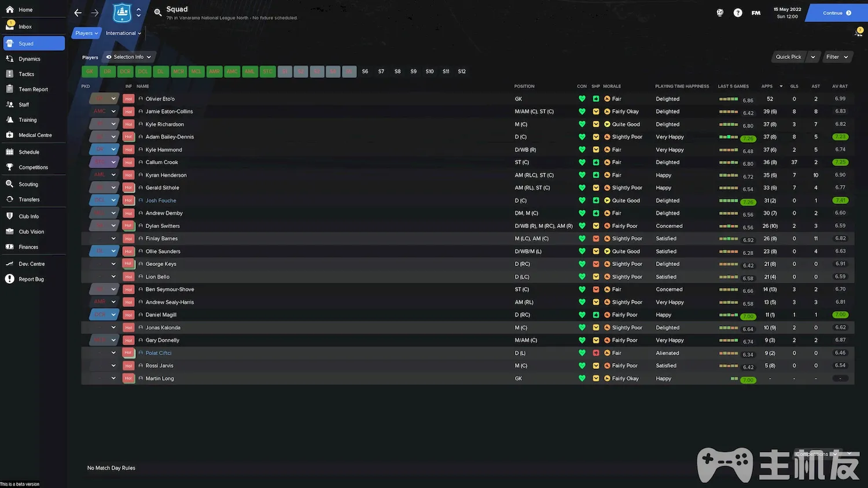Click the 'Alienated' playing time happiness cell

[667, 353]
